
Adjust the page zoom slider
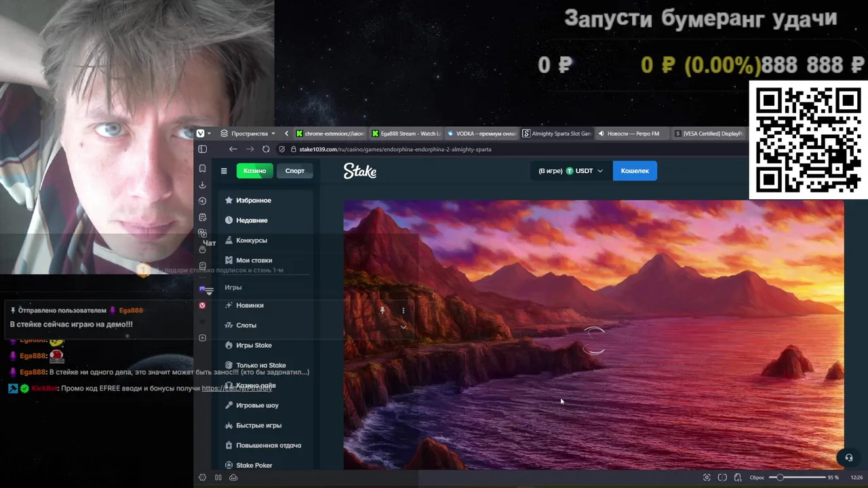point(797,477)
